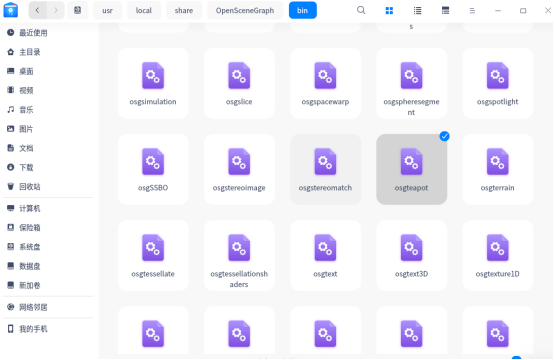Select the osgtessellate file icon
554x360 pixels.
(x=153, y=248)
